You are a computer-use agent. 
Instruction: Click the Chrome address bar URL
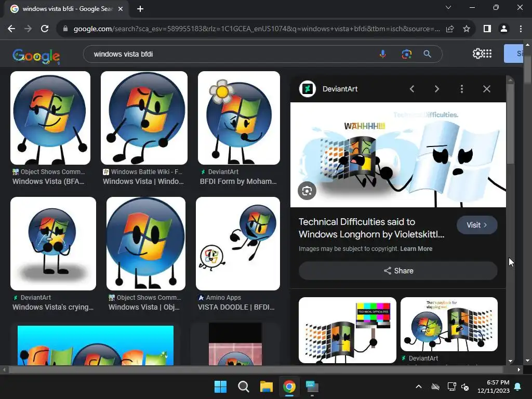(256, 29)
